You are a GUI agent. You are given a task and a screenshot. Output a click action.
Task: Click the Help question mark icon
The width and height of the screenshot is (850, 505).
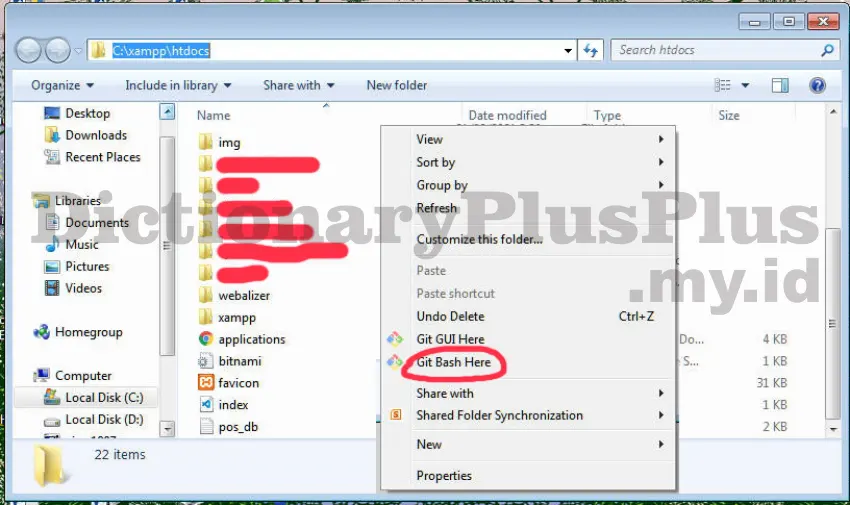[x=817, y=85]
